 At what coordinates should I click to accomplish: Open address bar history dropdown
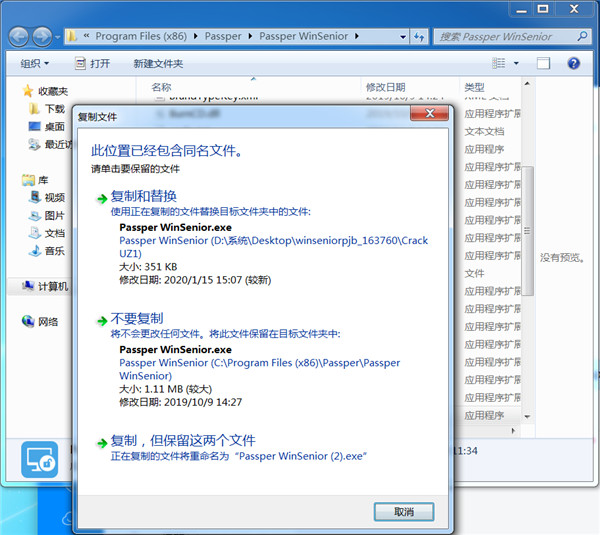(403, 37)
